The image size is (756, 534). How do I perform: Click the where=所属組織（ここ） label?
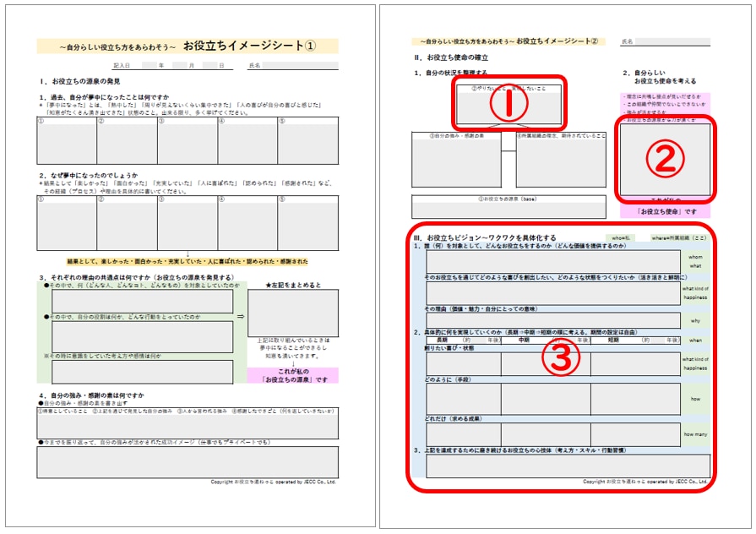point(680,237)
